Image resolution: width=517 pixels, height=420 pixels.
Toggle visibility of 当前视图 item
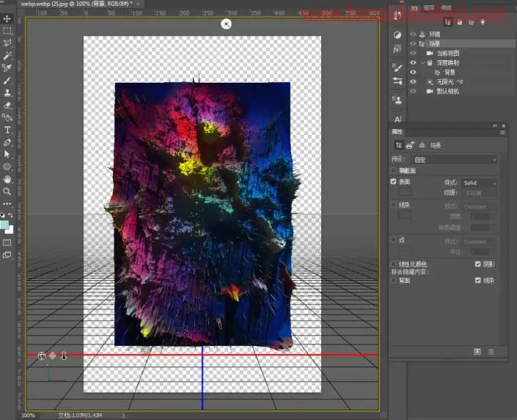[413, 53]
